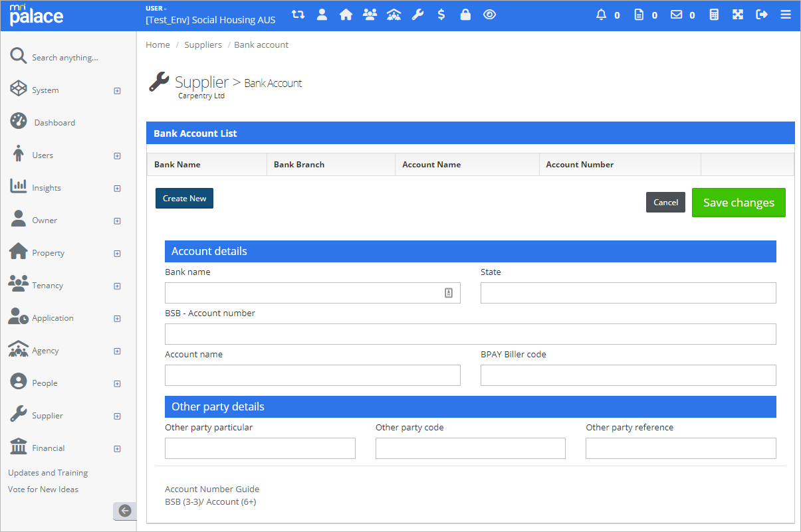
Task: Click the MRI Palace logo
Action: (37, 15)
